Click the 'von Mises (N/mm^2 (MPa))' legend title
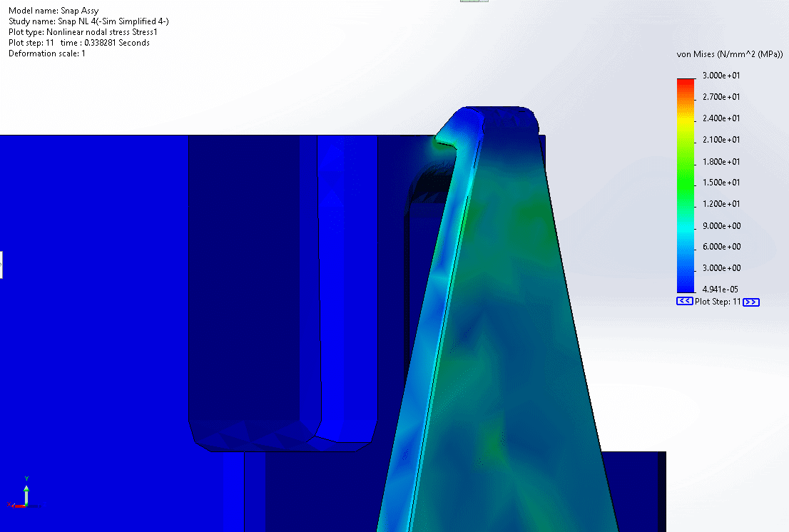 [x=730, y=53]
